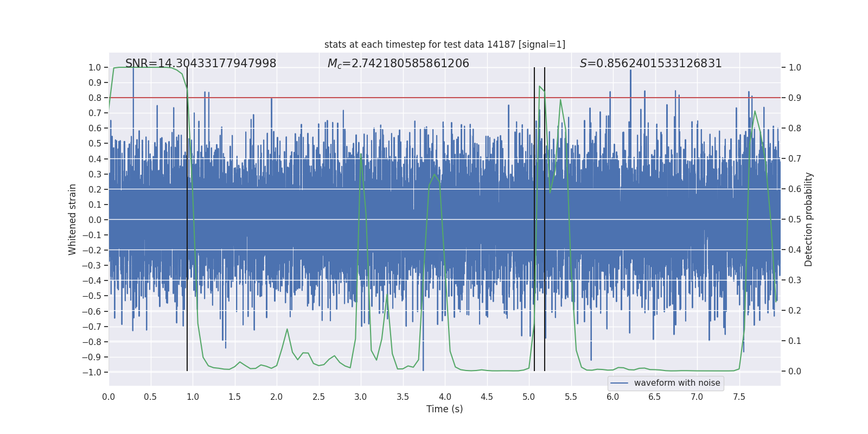Click the Mc=2.742180585861206 annotation
This screenshot has height=434, width=868.
click(398, 63)
